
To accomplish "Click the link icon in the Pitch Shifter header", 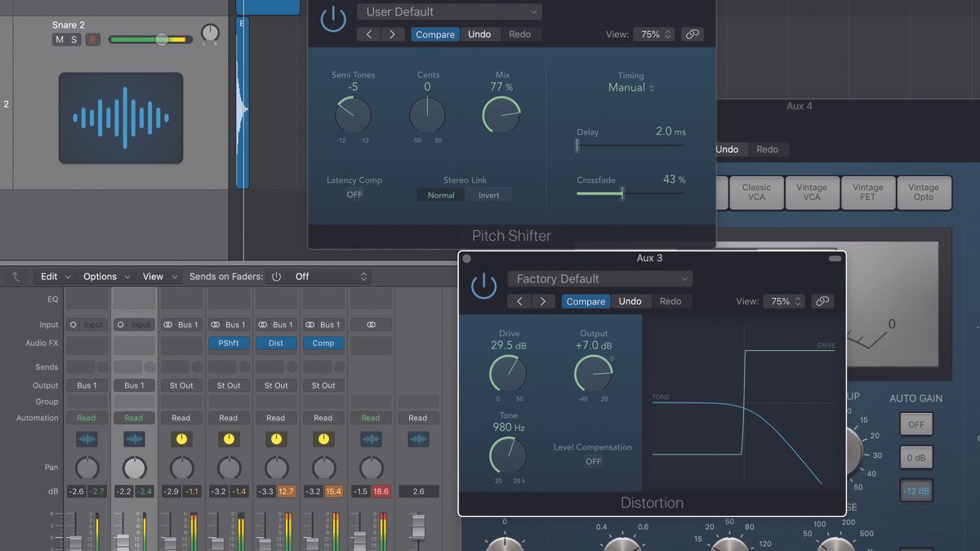I will pos(693,34).
